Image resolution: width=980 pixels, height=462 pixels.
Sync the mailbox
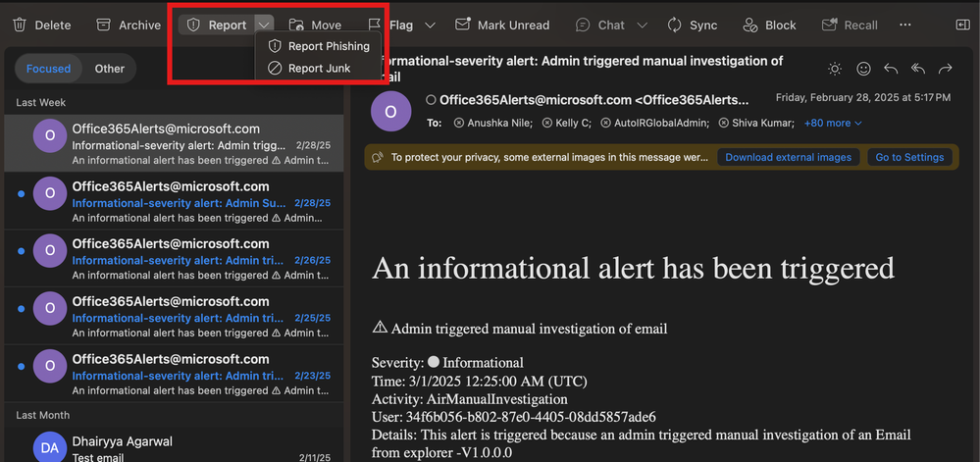(x=692, y=25)
